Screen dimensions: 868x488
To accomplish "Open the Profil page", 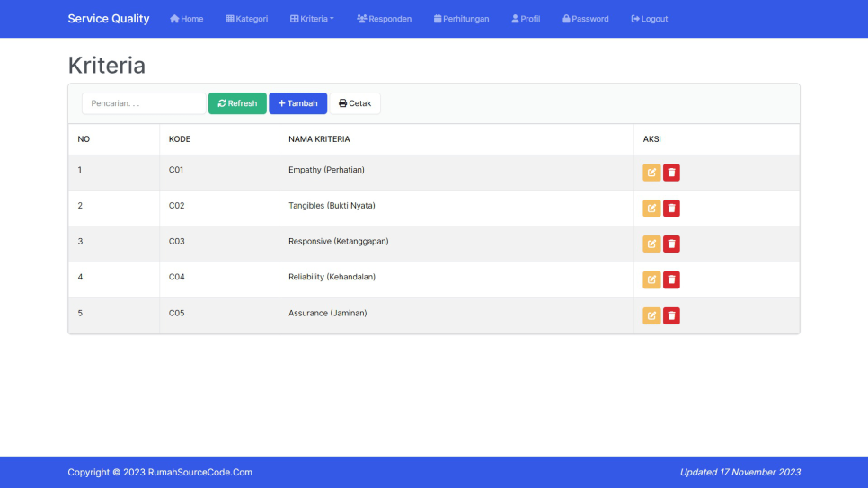I will 526,19.
